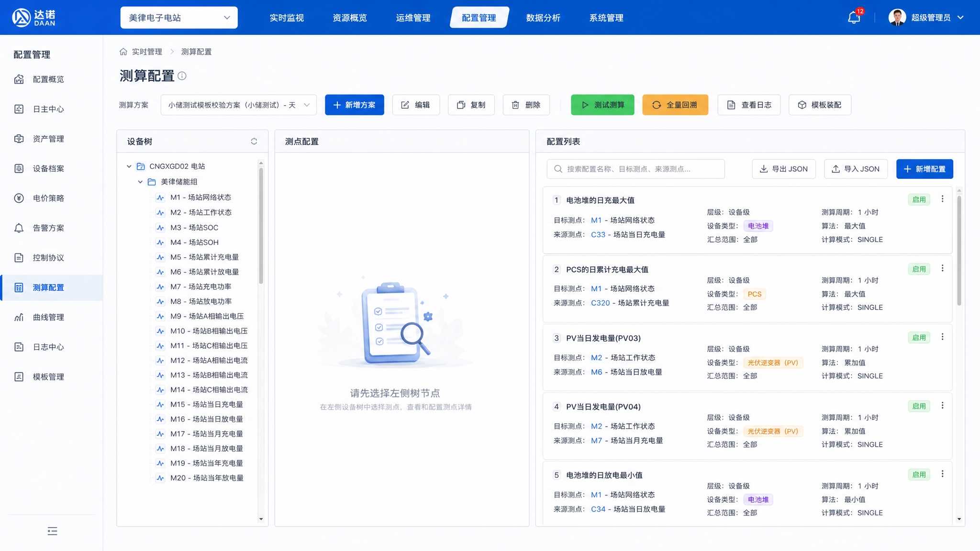Viewport: 980px width, 551px height.
Task: Click the 配置列表 vertical scrollbar thumb
Action: pyautogui.click(x=959, y=250)
